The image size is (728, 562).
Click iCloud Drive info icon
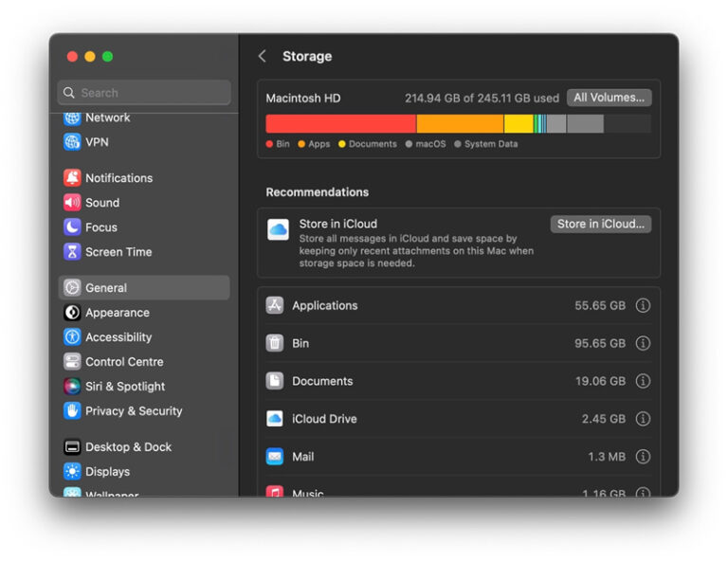643,419
